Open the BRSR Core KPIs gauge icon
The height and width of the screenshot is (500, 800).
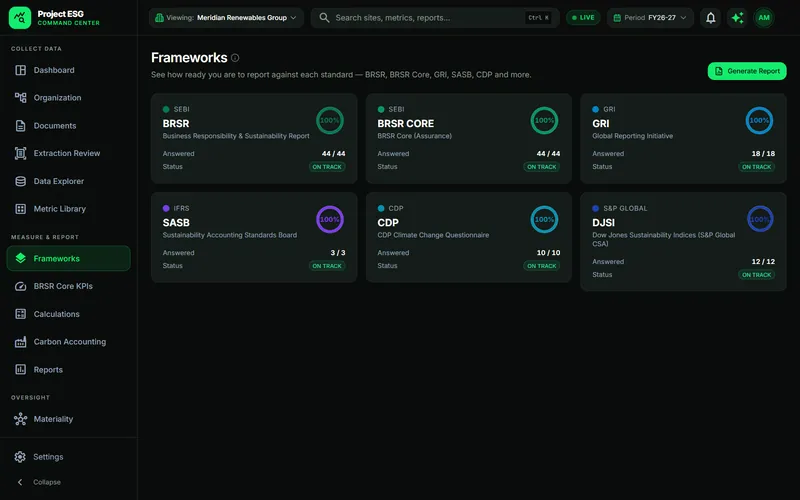(x=20, y=286)
